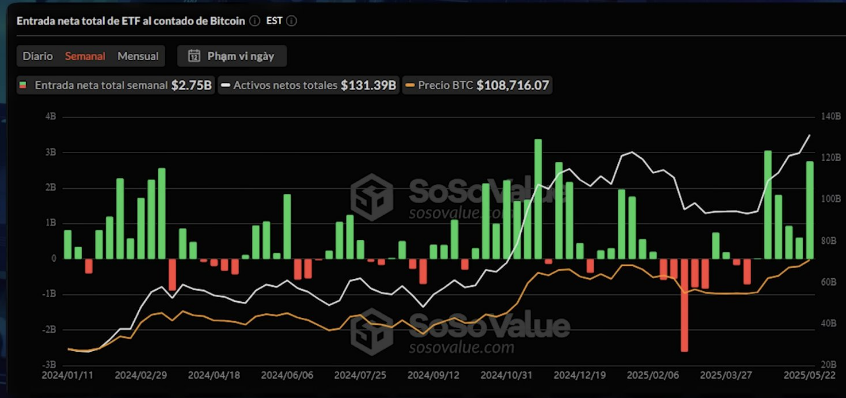Viewport: 846px width, 398px height.
Task: Switch to Mensual view
Action: pos(138,56)
